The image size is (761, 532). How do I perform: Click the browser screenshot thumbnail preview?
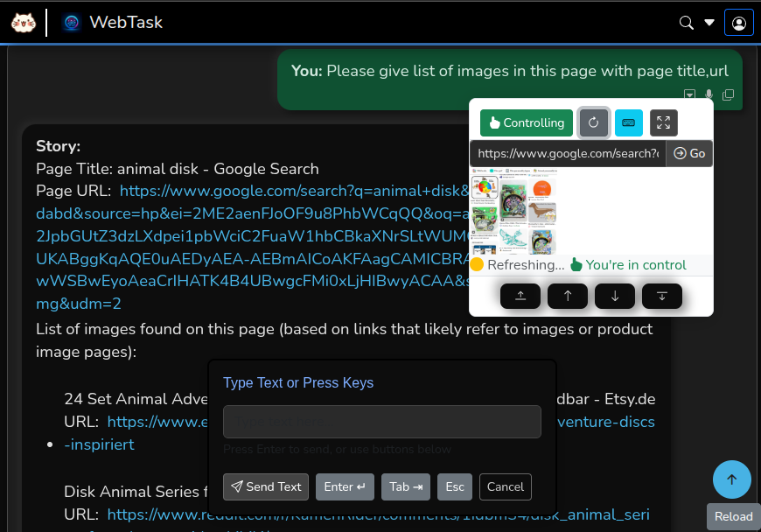click(514, 213)
